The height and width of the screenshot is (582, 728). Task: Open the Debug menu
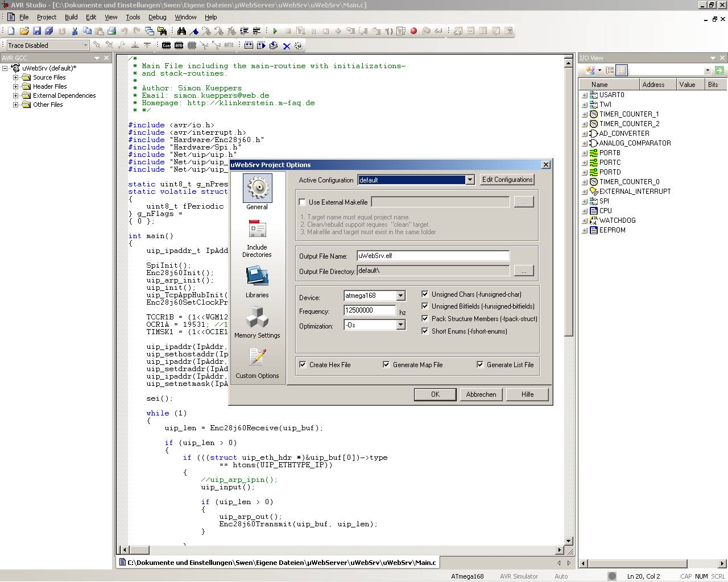158,17
